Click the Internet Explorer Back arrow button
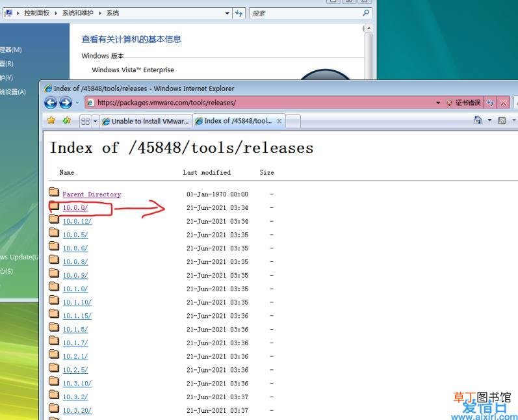The width and height of the screenshot is (518, 420). pos(51,103)
